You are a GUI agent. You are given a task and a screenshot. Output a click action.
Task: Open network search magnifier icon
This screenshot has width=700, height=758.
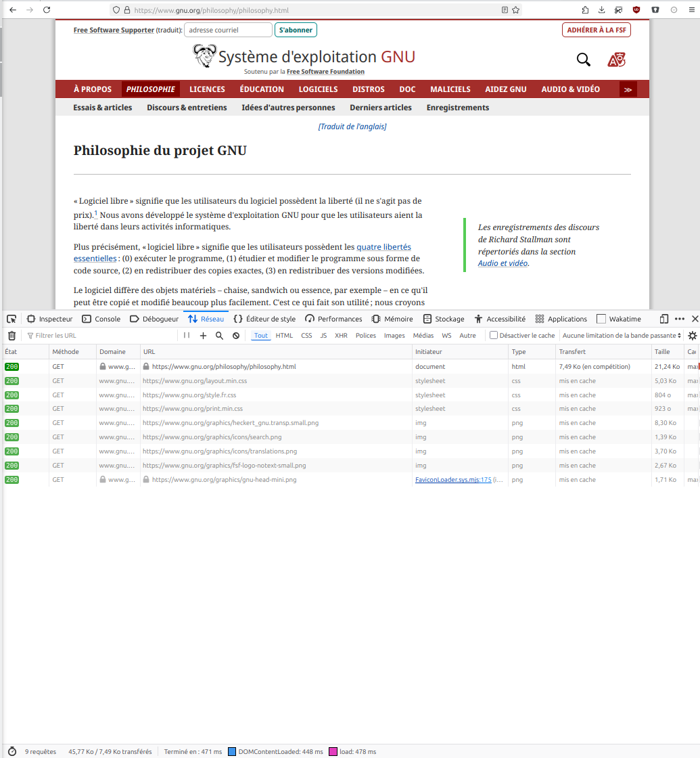[x=219, y=336]
